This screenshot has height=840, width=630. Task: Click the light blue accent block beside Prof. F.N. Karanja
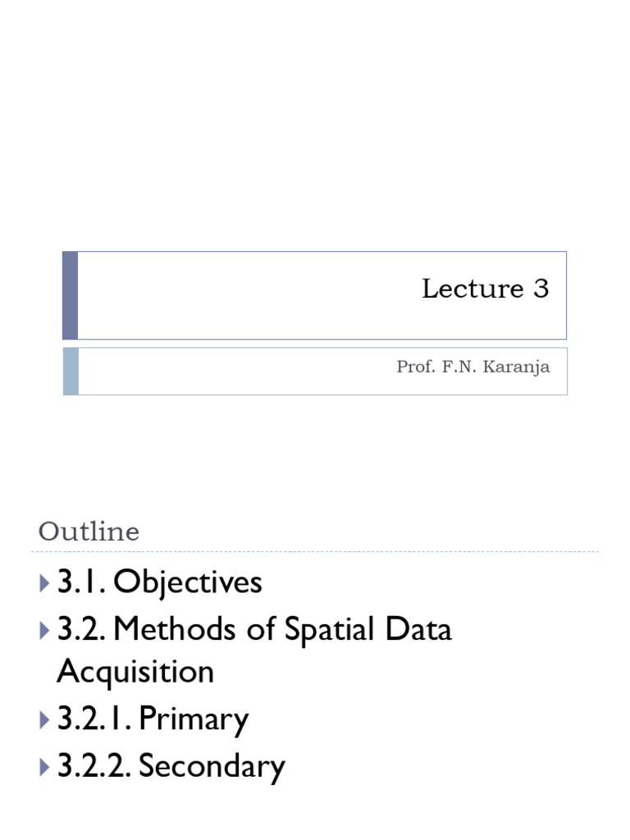coord(71,371)
